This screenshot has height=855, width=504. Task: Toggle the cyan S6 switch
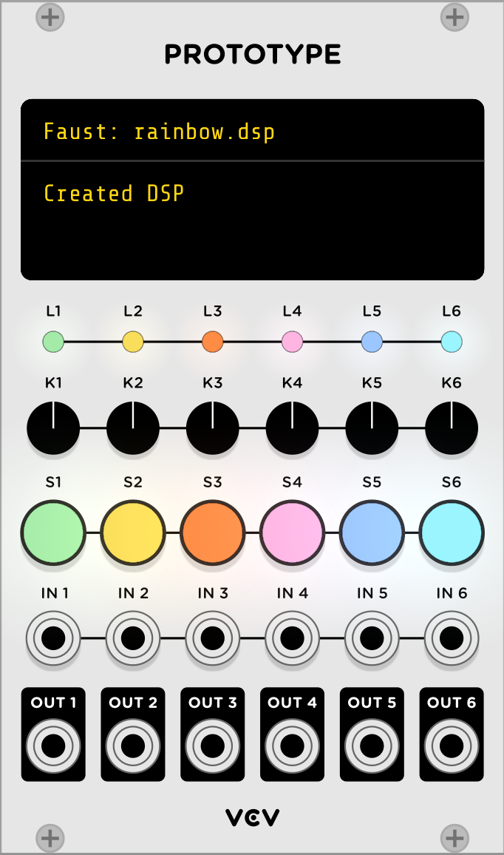pos(452,533)
